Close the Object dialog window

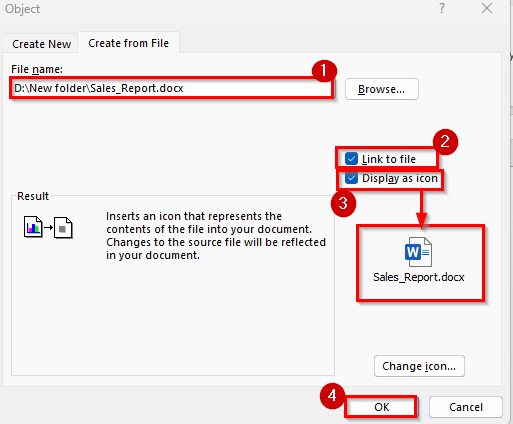487,8
